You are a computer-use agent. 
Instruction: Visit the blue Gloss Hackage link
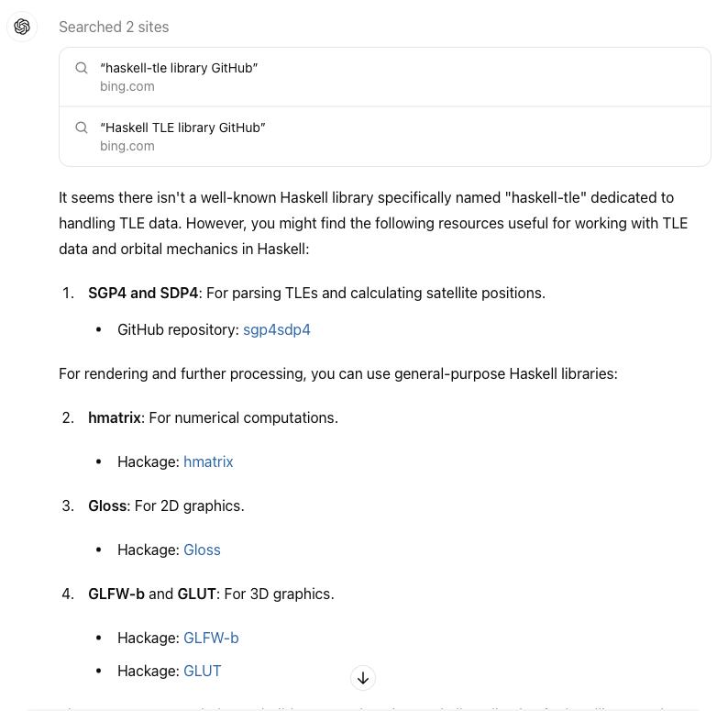tap(202, 550)
